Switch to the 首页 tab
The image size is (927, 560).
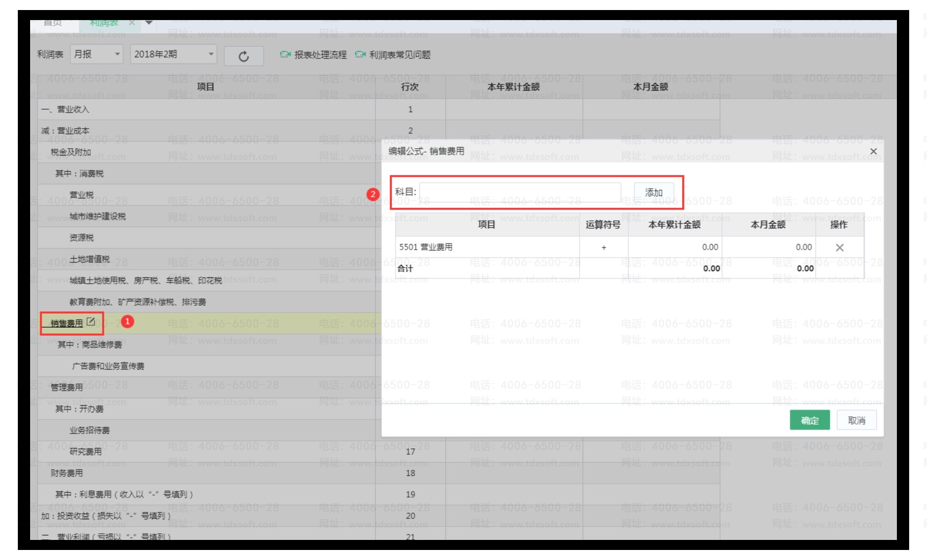coord(53,23)
